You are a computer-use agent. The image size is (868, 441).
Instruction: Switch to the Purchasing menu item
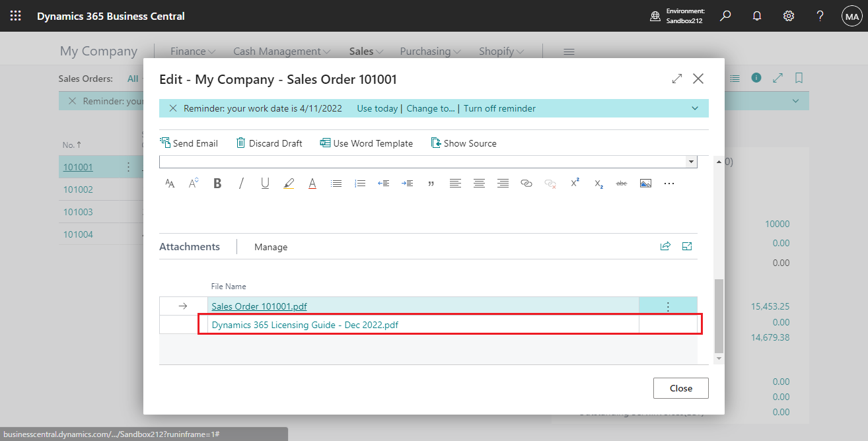point(425,51)
